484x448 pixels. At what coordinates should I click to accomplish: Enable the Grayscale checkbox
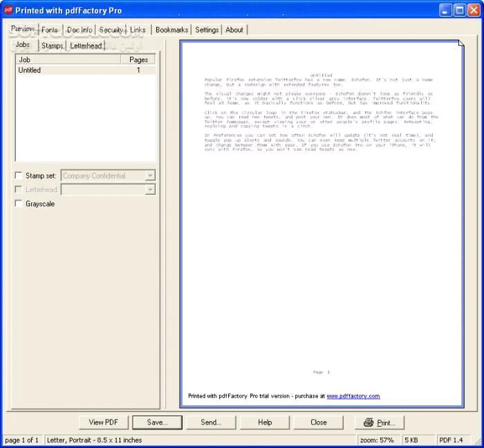point(19,204)
